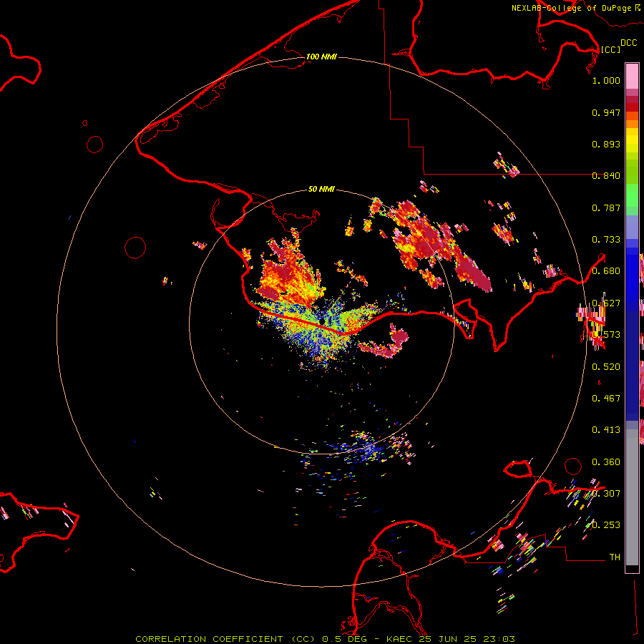Click the NEXLAB-College of DuPage label
Viewport: 644px width, 644px height.
pyautogui.click(x=571, y=8)
